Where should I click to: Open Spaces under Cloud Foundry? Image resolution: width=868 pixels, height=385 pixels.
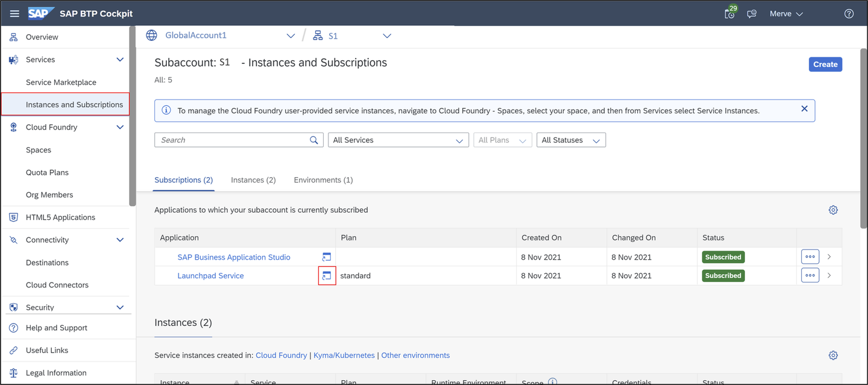(39, 150)
